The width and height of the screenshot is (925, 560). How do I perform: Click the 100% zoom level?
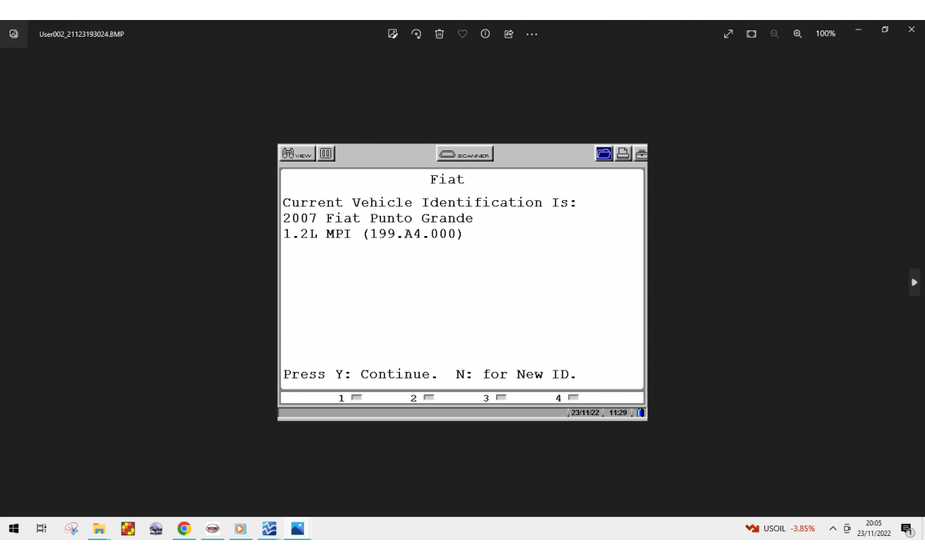coord(825,34)
